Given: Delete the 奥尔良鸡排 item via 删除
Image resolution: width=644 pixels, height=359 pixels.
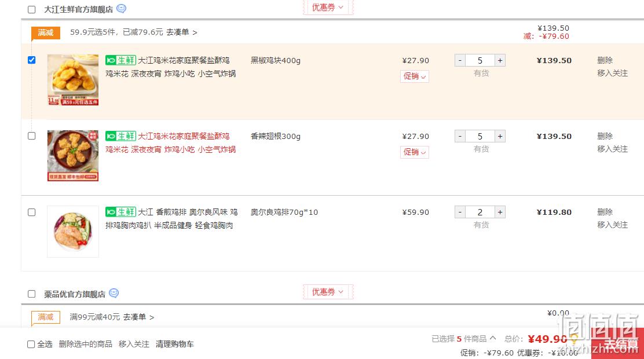Looking at the screenshot, I should click(605, 212).
